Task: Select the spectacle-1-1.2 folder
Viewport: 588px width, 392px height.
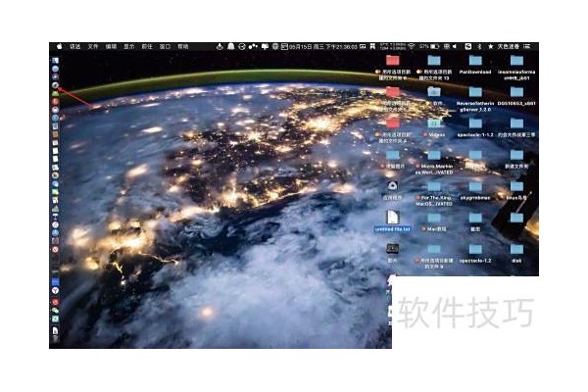Action: click(x=475, y=127)
